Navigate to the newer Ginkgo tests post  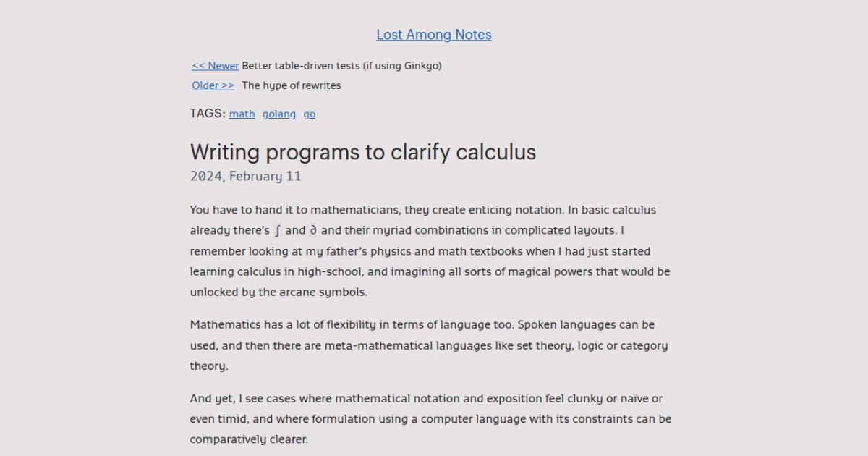click(x=215, y=65)
